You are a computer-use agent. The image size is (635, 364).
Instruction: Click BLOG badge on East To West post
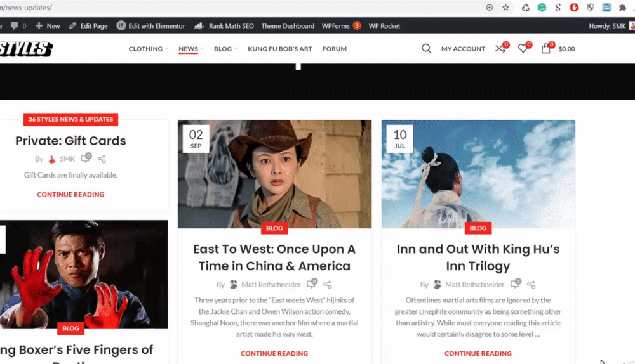pos(274,228)
